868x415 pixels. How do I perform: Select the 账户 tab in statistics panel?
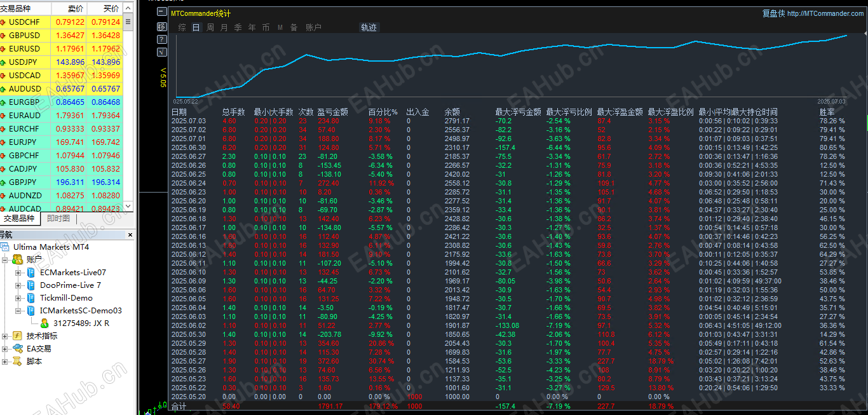pyautogui.click(x=313, y=27)
